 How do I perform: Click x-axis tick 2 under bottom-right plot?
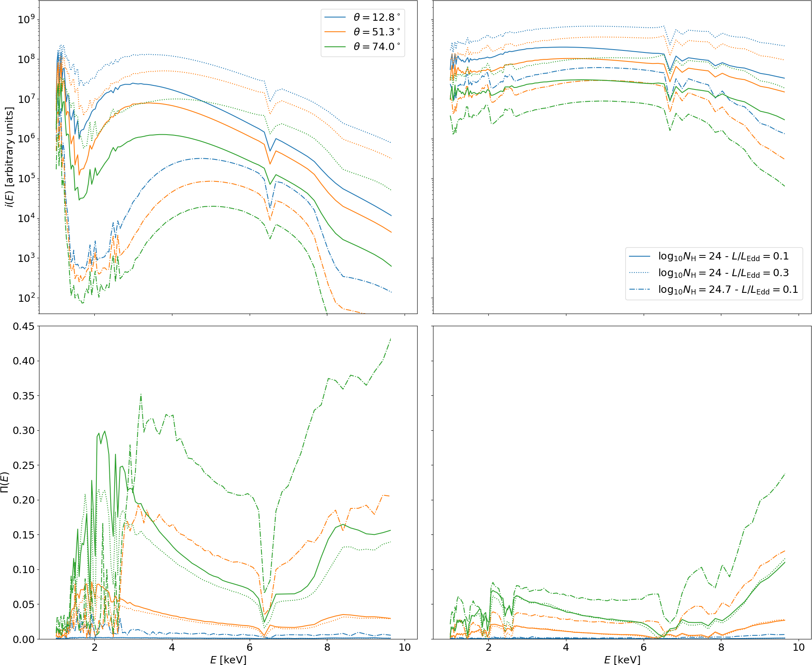point(489,647)
